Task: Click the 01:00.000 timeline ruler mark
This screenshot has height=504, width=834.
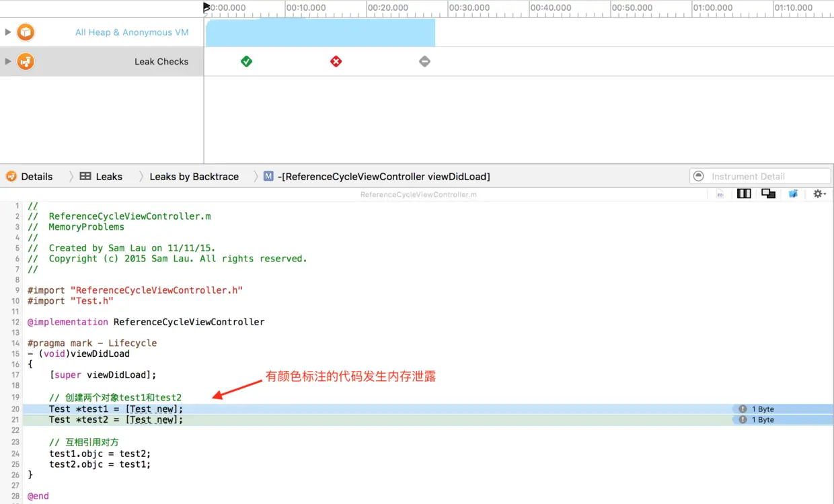Action: 713,8
